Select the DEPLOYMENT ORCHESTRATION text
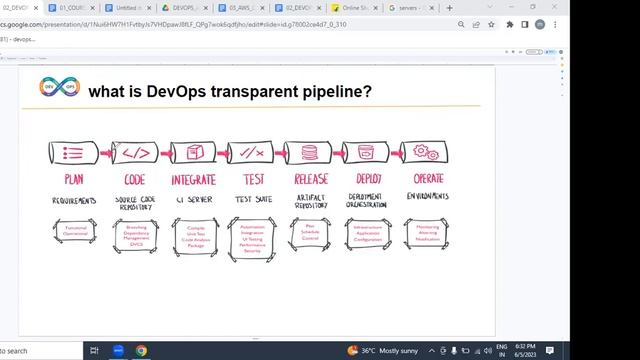This screenshot has width=640, height=360. click(x=366, y=201)
